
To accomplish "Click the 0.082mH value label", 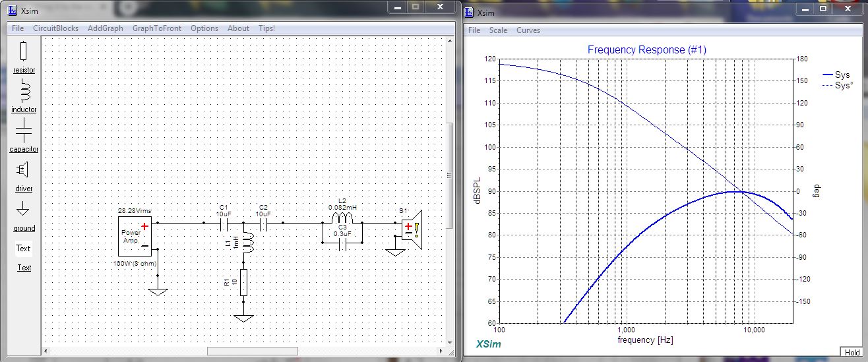I will (342, 207).
